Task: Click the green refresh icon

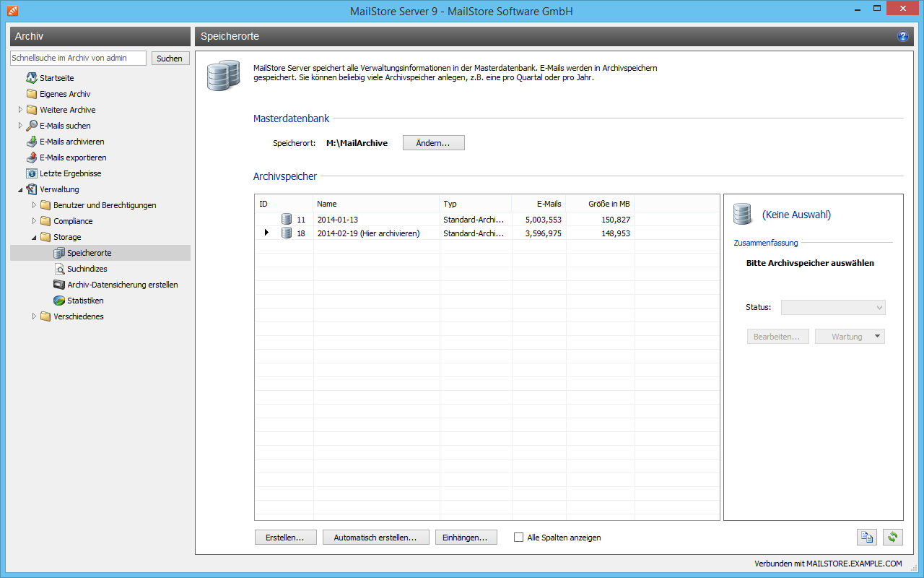Action: point(894,537)
